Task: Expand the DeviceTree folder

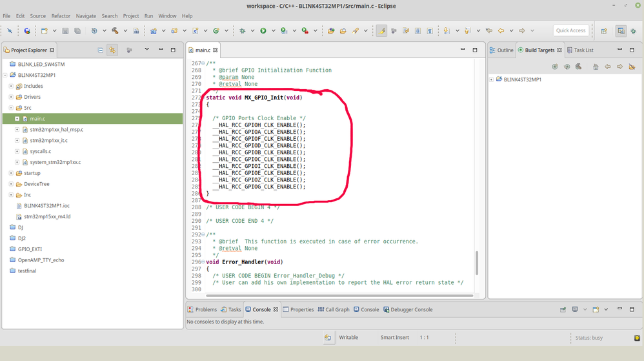Action: pos(11,184)
